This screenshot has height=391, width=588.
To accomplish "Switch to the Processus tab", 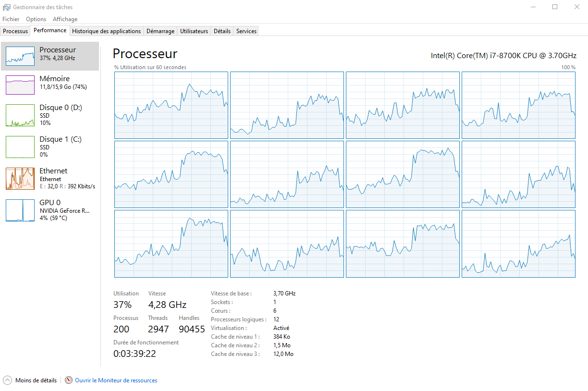I will point(15,31).
